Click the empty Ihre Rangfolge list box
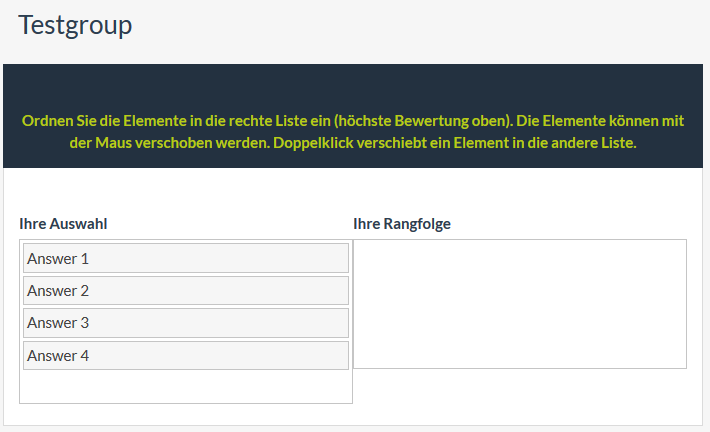 coord(519,303)
